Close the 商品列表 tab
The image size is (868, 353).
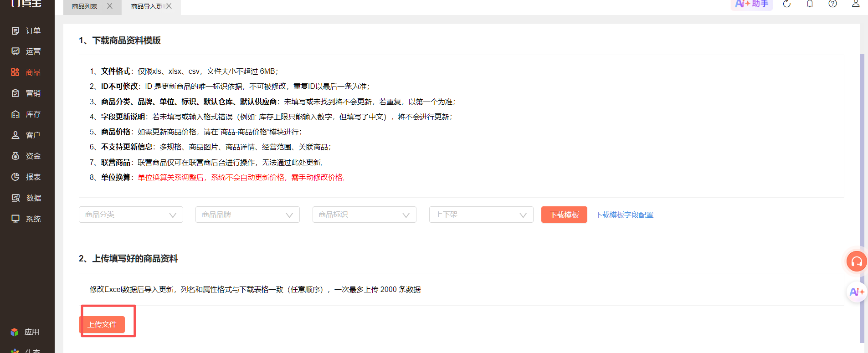(110, 6)
